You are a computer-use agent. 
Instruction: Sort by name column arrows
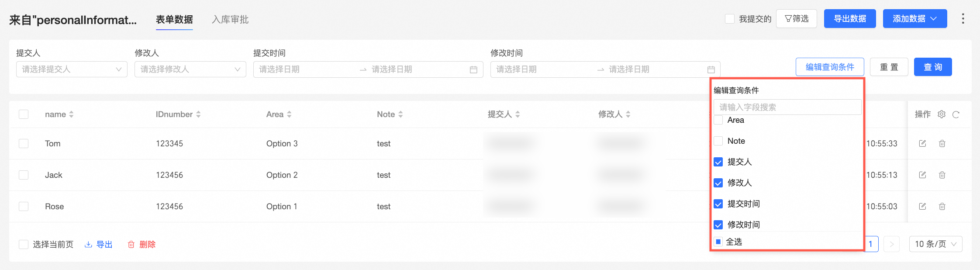pos(71,114)
